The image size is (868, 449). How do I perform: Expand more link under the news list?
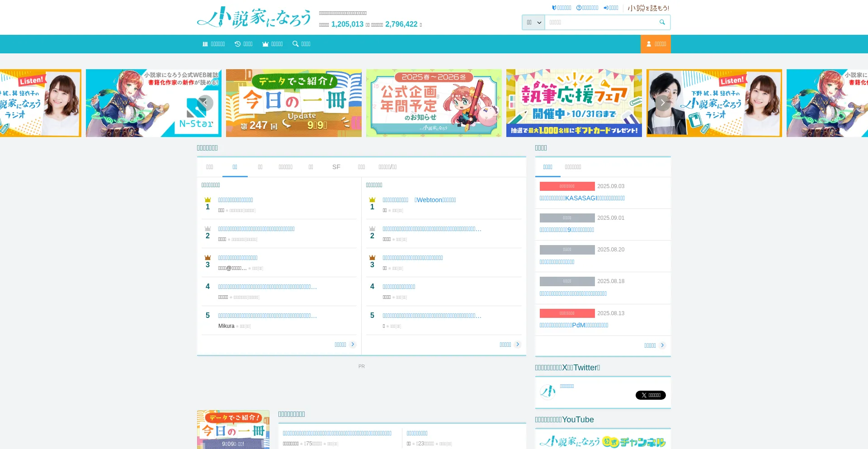click(x=655, y=345)
